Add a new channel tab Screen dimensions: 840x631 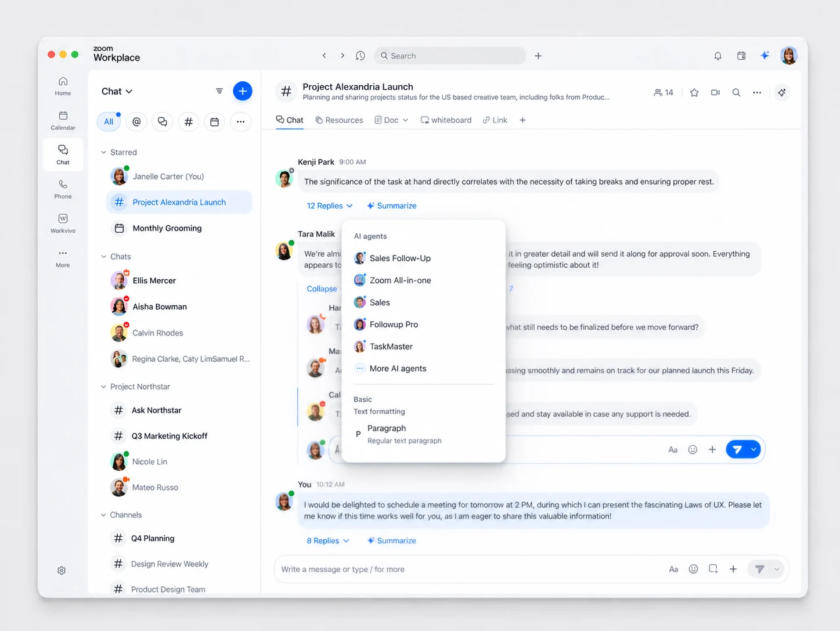coord(522,120)
